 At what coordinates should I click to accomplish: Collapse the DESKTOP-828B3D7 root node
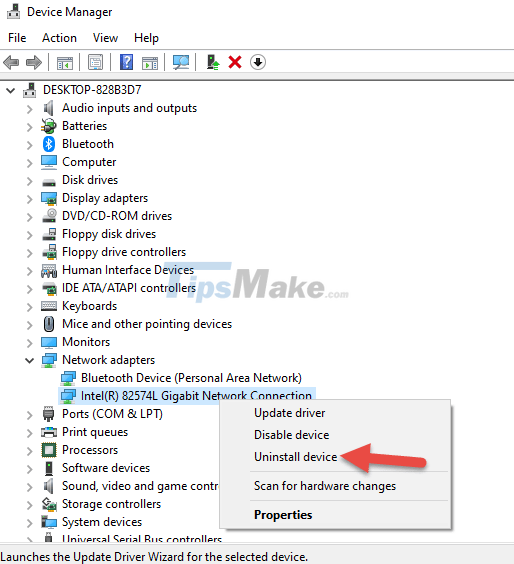click(x=11, y=90)
